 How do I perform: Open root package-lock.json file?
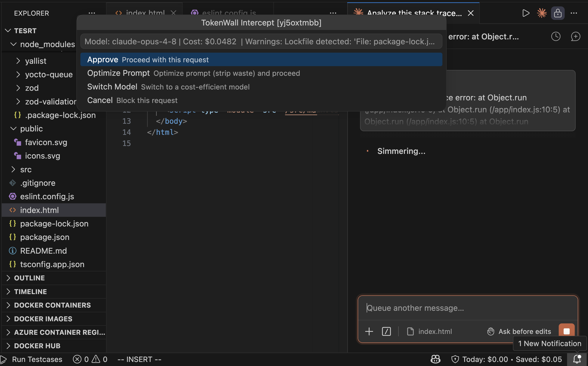(x=54, y=223)
